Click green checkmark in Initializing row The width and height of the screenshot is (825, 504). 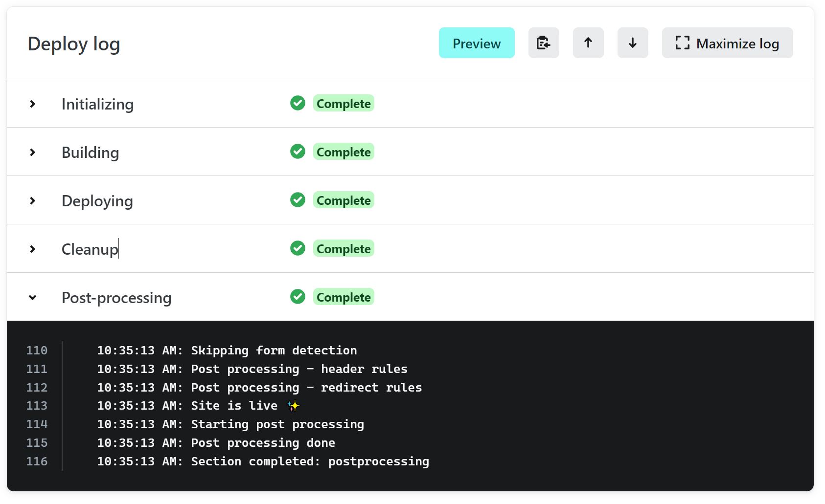click(x=298, y=103)
